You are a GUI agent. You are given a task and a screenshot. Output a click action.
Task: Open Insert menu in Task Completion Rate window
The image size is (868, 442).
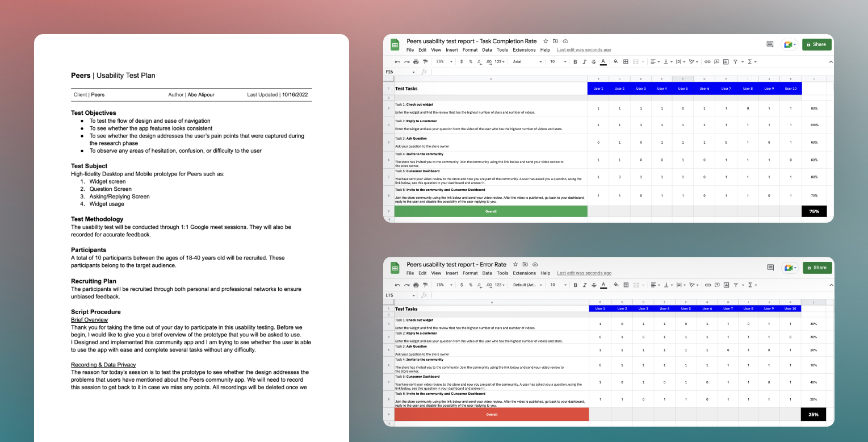pyautogui.click(x=452, y=50)
